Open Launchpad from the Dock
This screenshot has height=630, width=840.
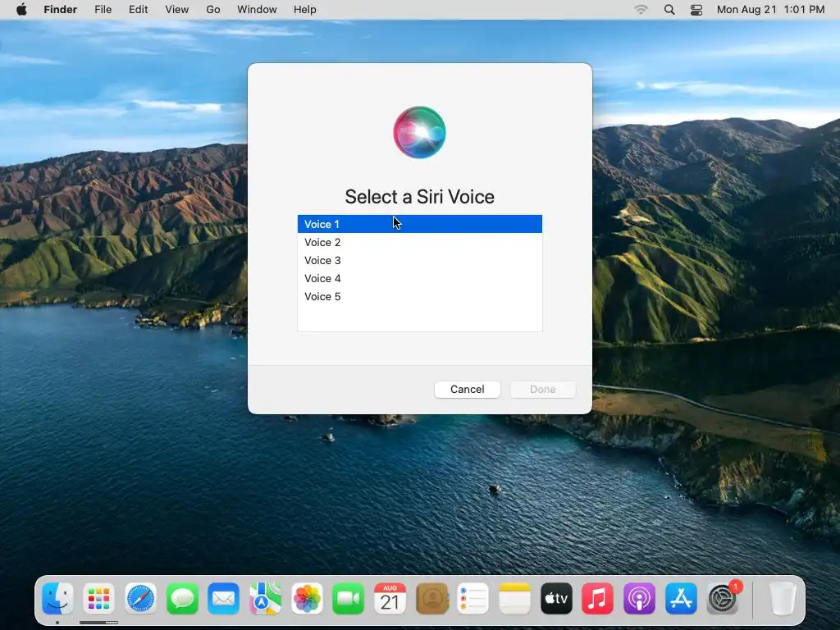tap(99, 598)
